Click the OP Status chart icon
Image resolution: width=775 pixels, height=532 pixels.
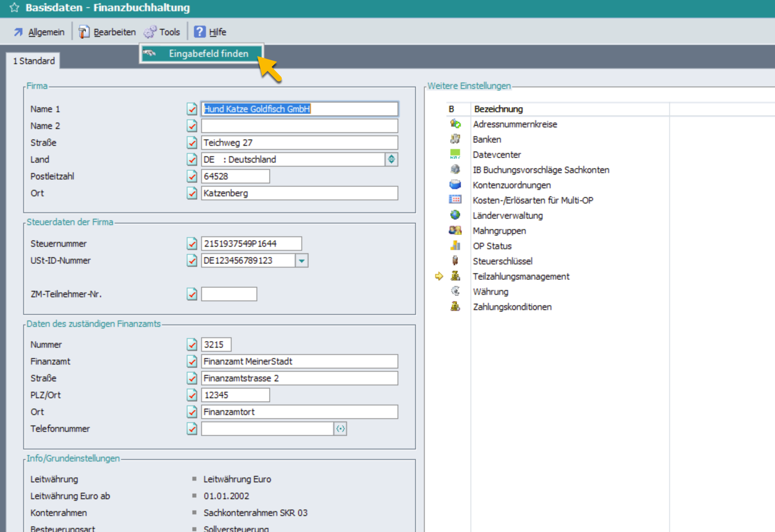point(455,246)
